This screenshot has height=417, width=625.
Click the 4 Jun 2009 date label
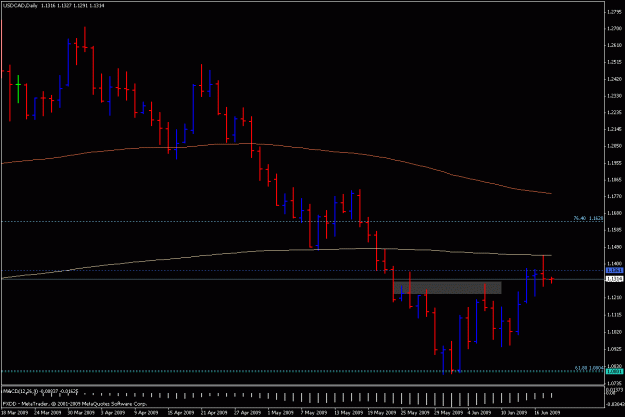click(480, 413)
